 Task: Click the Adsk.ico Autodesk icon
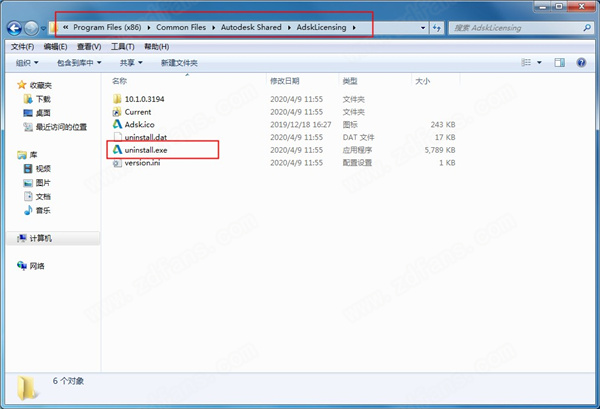click(117, 124)
